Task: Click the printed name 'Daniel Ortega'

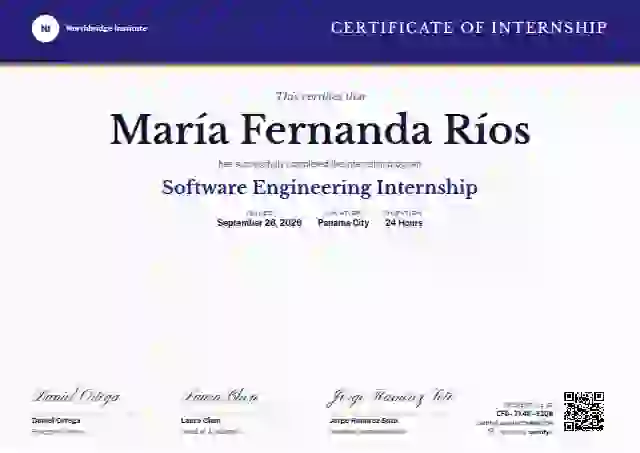Action: click(56, 420)
